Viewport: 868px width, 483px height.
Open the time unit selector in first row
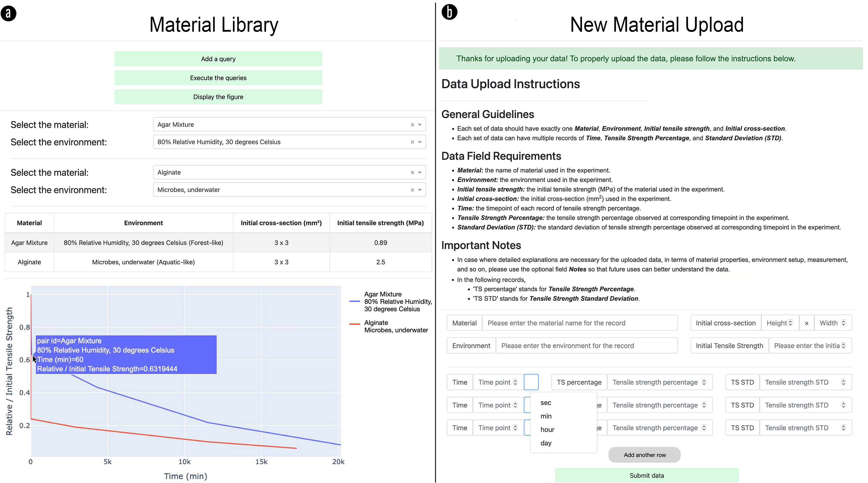(531, 382)
